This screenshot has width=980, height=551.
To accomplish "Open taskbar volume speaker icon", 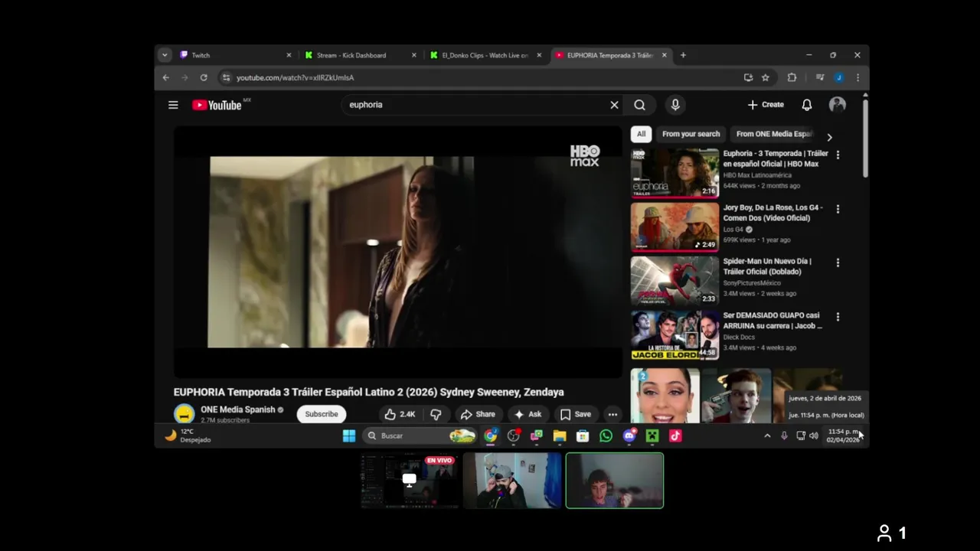I will (813, 435).
